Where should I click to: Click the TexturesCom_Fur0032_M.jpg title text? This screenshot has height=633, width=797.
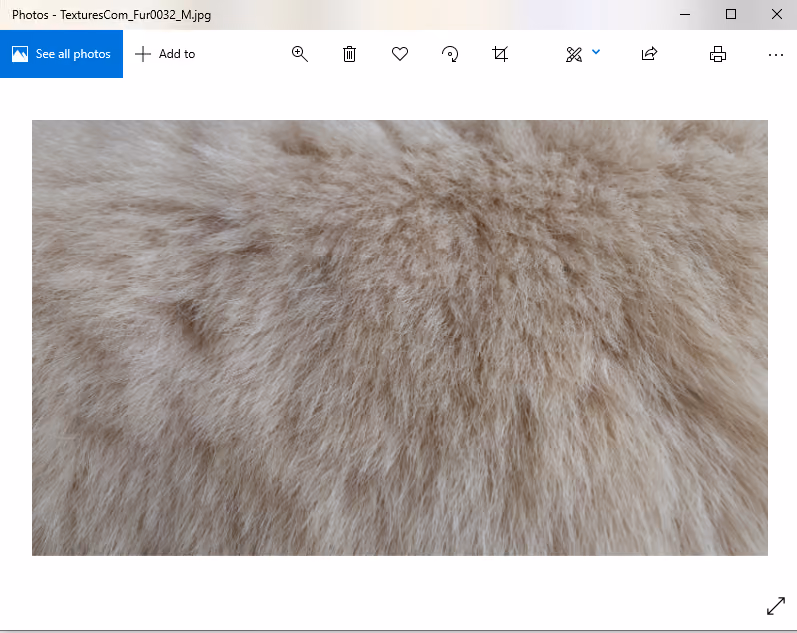[x=135, y=15]
